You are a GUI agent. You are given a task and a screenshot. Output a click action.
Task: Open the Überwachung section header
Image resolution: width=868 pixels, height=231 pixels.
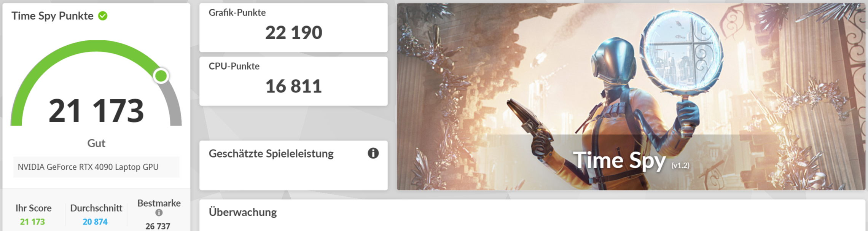pos(243,212)
